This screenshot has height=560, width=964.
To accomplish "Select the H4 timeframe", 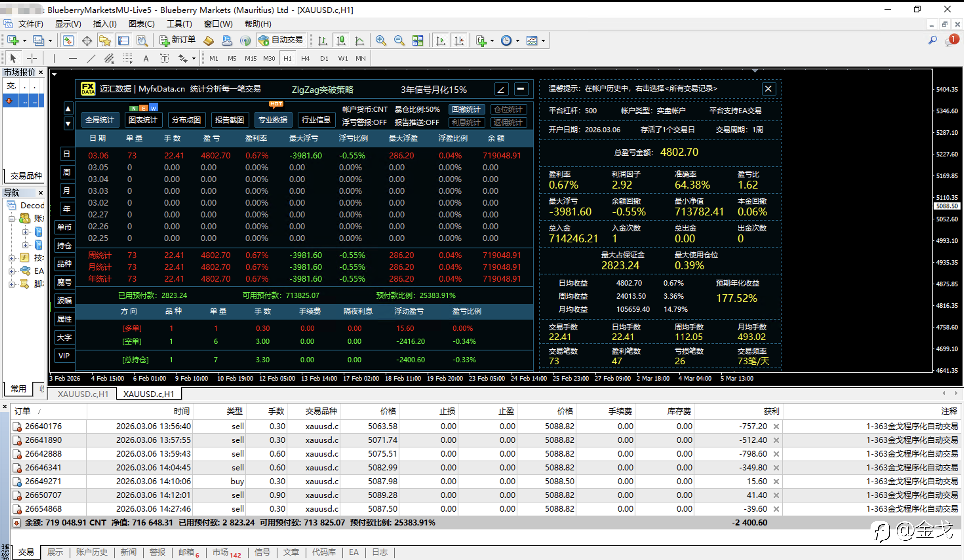I will [x=305, y=58].
